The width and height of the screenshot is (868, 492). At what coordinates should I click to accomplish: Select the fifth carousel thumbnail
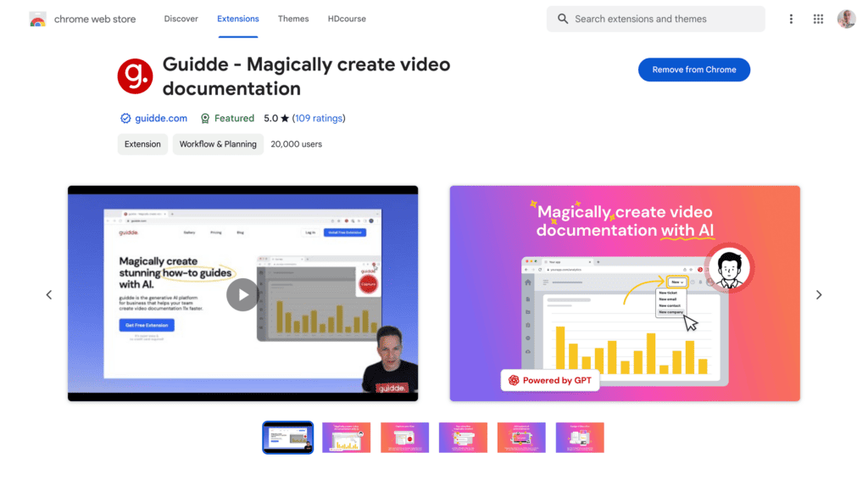click(x=521, y=438)
